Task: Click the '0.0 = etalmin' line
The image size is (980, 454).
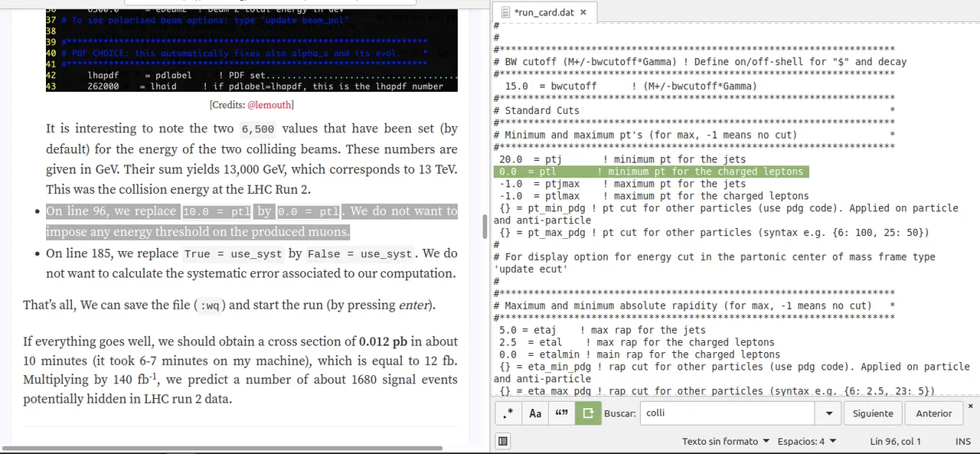Action: coord(639,354)
